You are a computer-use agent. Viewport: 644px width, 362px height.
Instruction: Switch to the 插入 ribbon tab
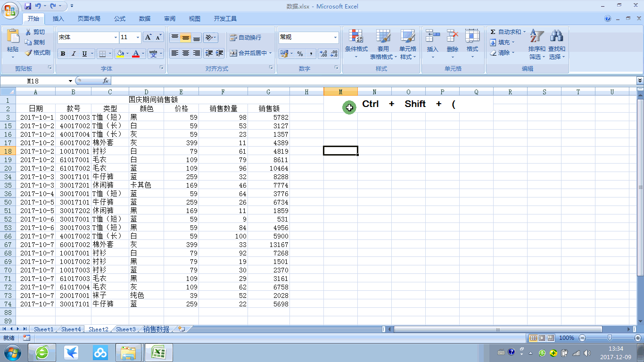(x=58, y=19)
